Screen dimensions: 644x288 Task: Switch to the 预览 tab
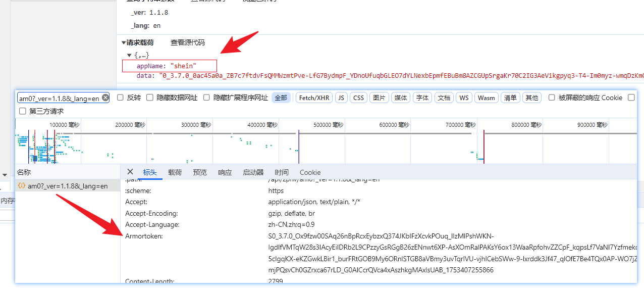click(200, 172)
